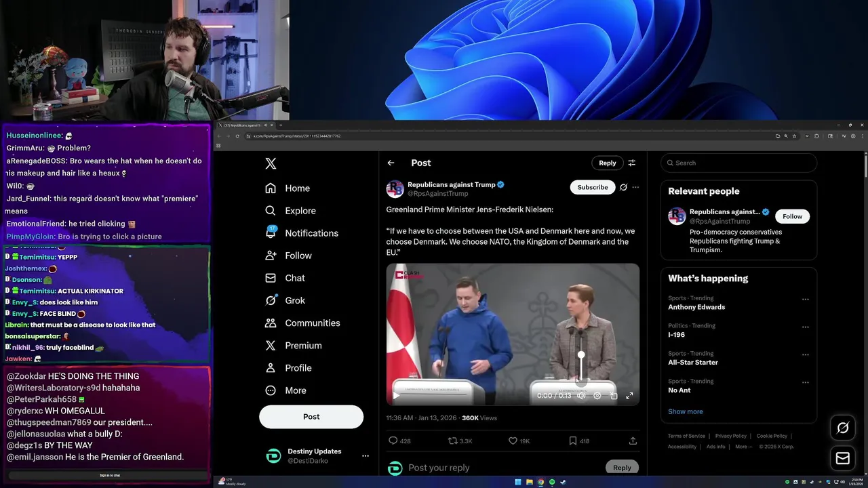Show more trending topics
The width and height of the screenshot is (868, 488).
686,411
